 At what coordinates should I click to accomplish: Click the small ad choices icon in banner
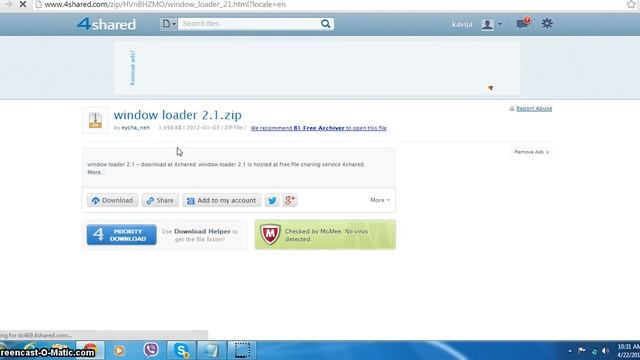pyautogui.click(x=490, y=88)
